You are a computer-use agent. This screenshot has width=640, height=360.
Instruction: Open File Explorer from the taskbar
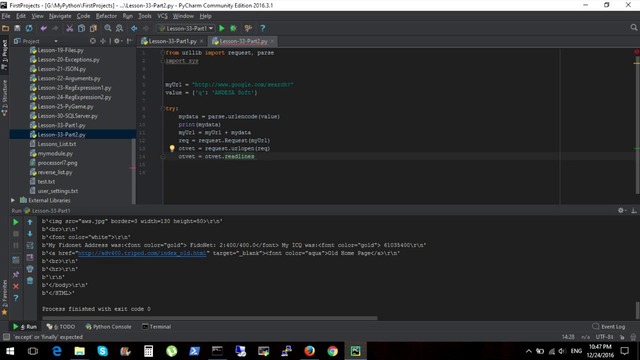[79, 351]
